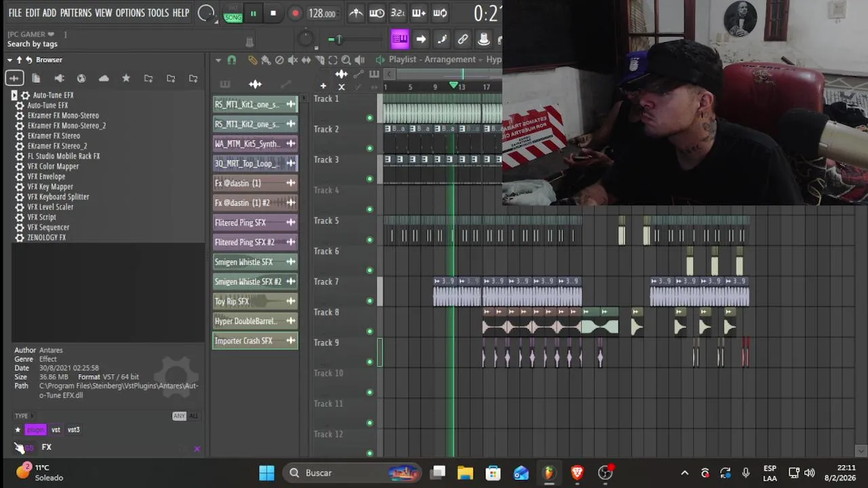Select the mute tool in playlist toolbar
This screenshot has width=868, height=488.
pos(292,60)
